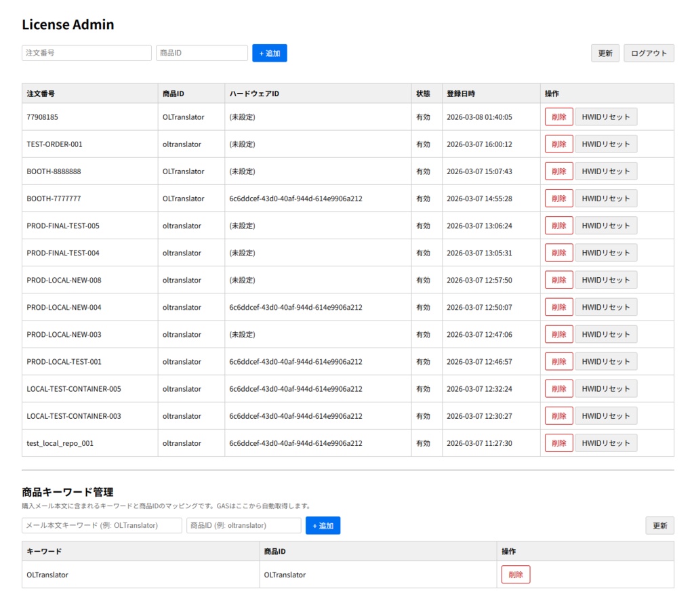This screenshot has width=694, height=616.
Task: Delete order 77908185
Action: click(559, 117)
